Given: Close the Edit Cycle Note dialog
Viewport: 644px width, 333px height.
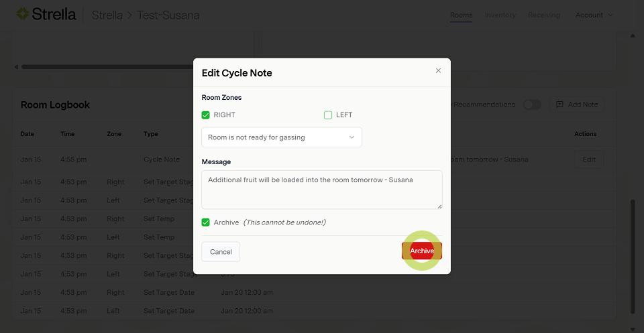Looking at the screenshot, I should [x=438, y=70].
